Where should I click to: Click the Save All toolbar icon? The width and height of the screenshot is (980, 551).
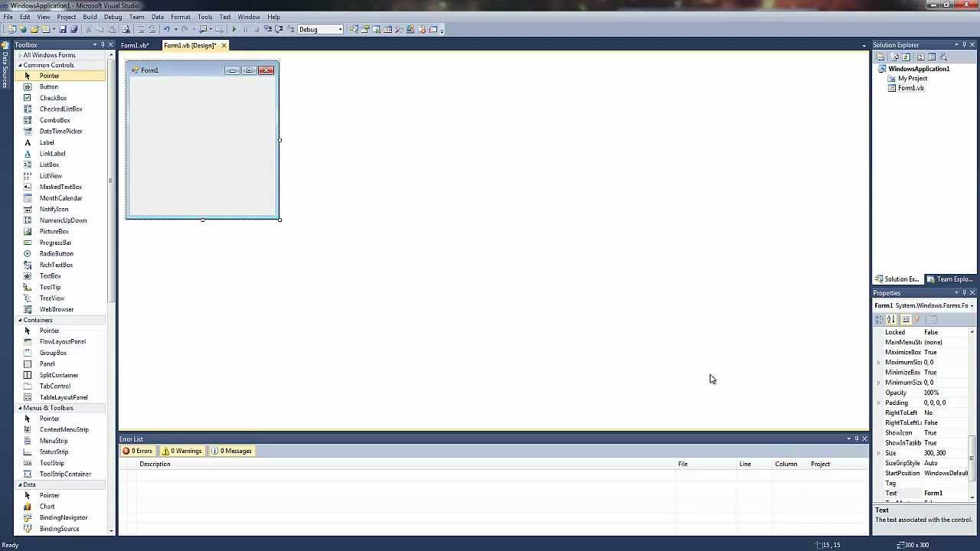pos(73,30)
